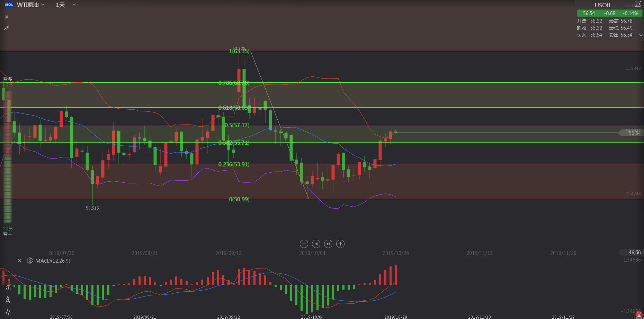Click the USOIL symbol logo badge
This screenshot has width=644, height=319.
[9, 5]
